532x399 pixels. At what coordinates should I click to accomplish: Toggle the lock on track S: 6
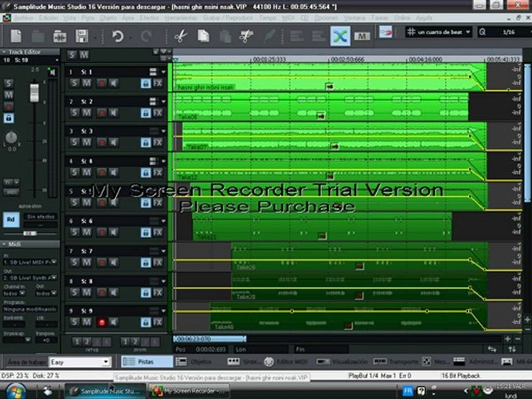pyautogui.click(x=146, y=232)
